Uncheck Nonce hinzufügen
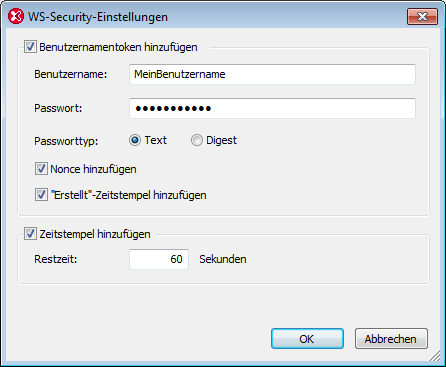The width and height of the screenshot is (446, 367). coord(41,169)
